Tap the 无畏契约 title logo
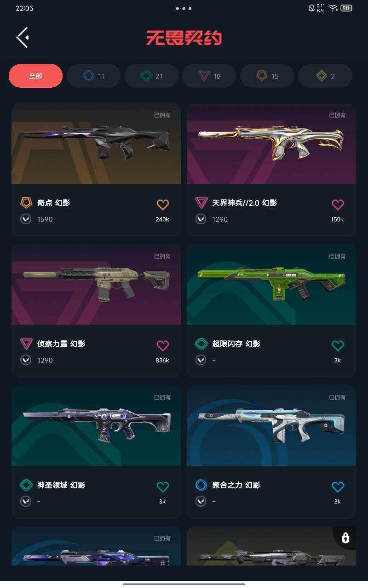The image size is (368, 588). tap(184, 38)
